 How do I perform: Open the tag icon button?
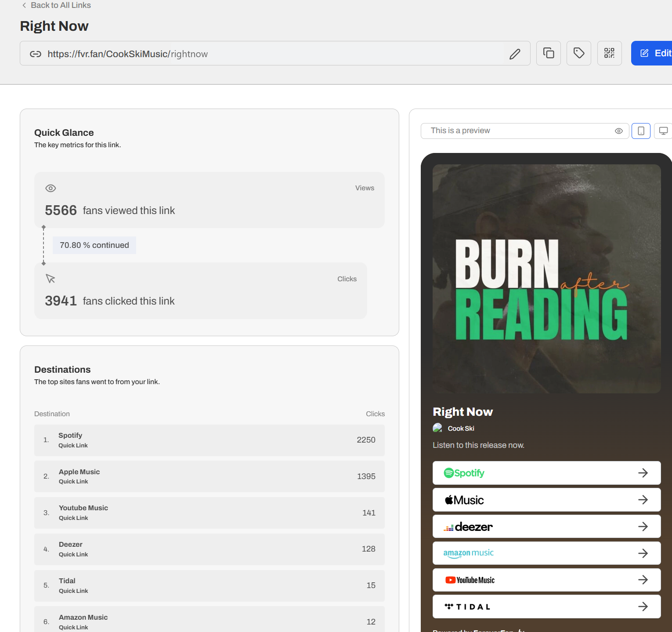(579, 53)
